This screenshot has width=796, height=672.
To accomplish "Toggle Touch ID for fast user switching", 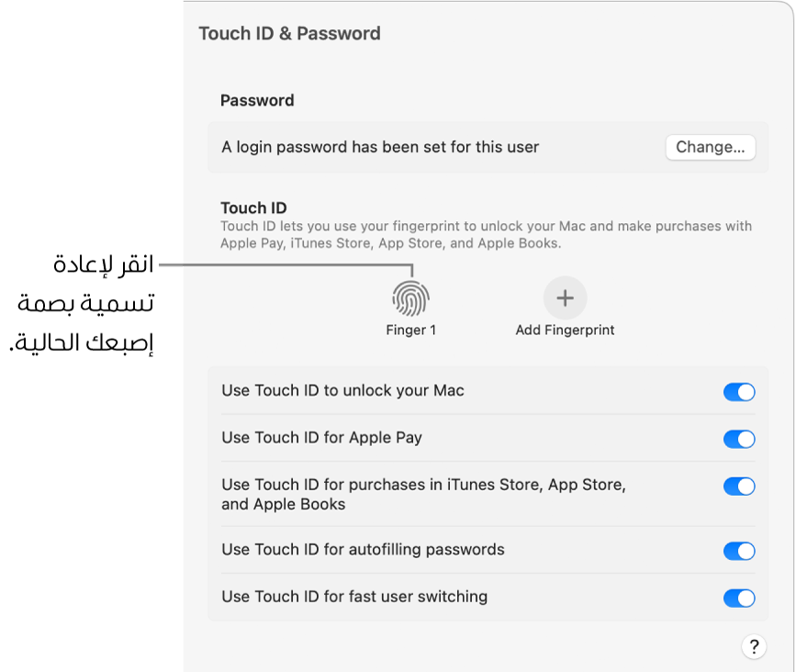I will point(739,598).
